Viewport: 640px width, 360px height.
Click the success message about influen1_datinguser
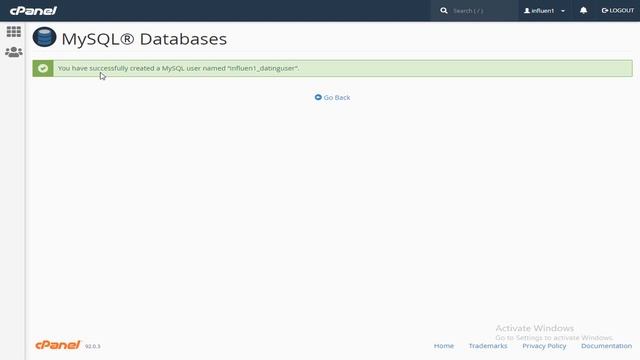178,68
